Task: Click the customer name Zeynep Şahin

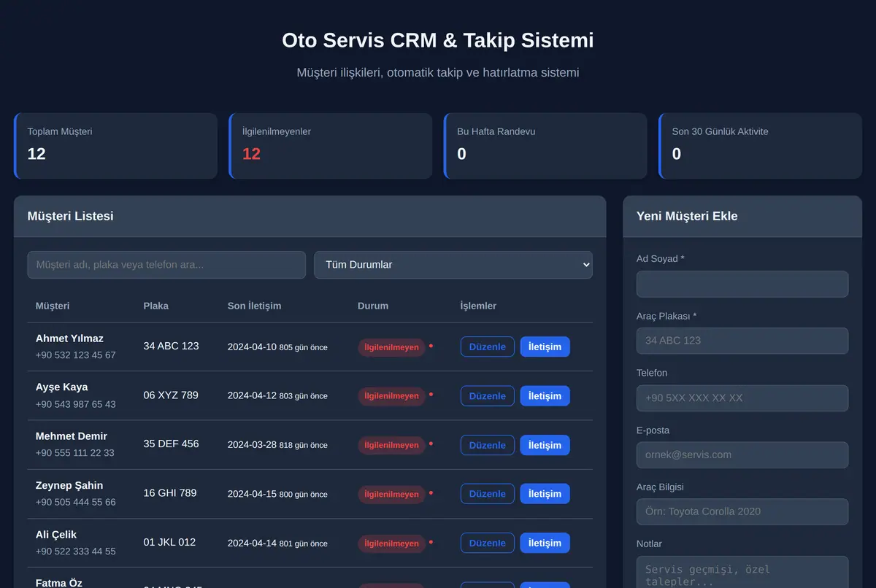Action: 69,485
